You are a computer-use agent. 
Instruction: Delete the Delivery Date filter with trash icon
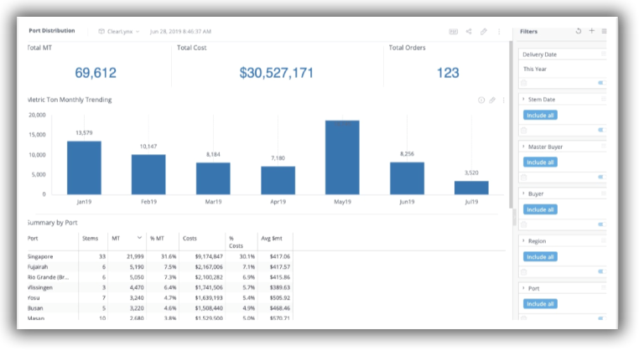coord(523,83)
